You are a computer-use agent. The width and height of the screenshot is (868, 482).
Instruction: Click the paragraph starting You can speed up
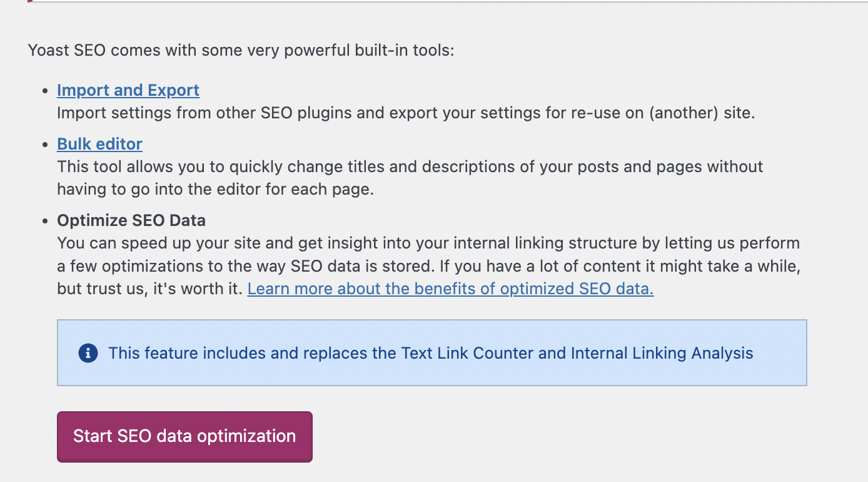(x=428, y=243)
